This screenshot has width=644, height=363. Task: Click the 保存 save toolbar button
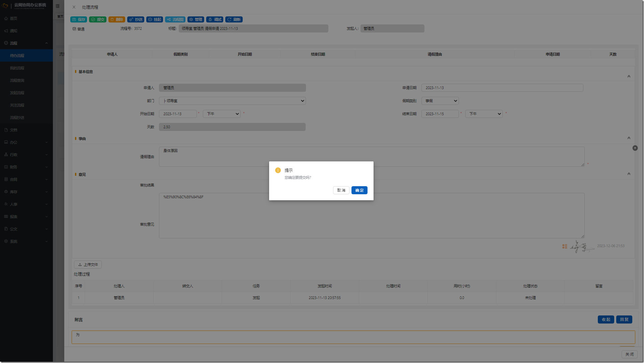coord(79,19)
